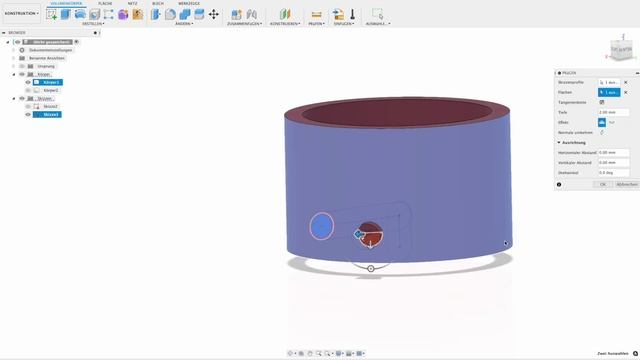
Task: Switch to the Werkzeuge tab
Action: [x=189, y=3]
